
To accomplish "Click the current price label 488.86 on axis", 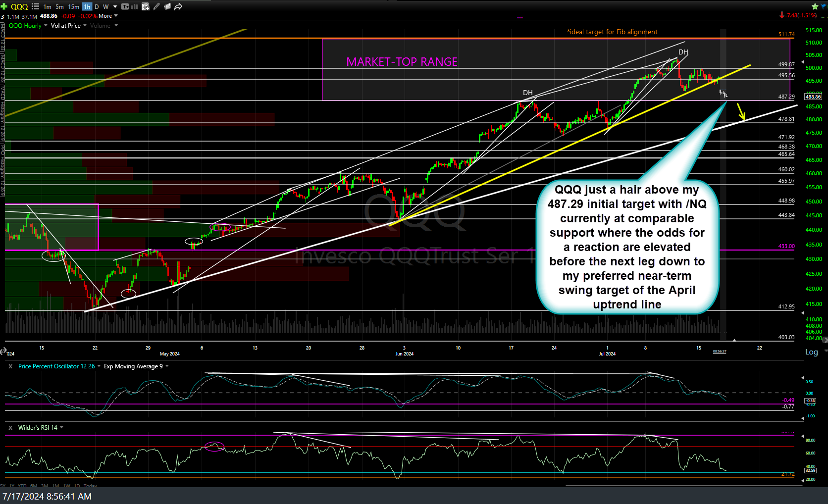I will [813, 97].
